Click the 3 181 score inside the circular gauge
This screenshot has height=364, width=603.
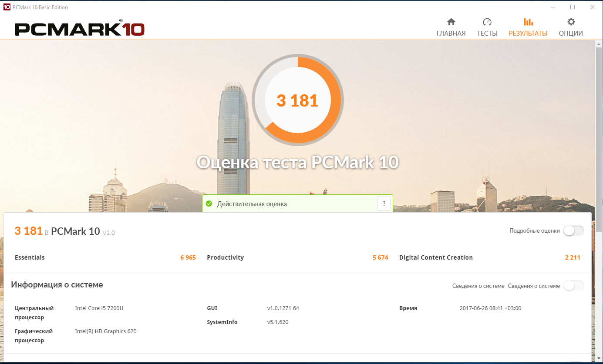(x=298, y=100)
